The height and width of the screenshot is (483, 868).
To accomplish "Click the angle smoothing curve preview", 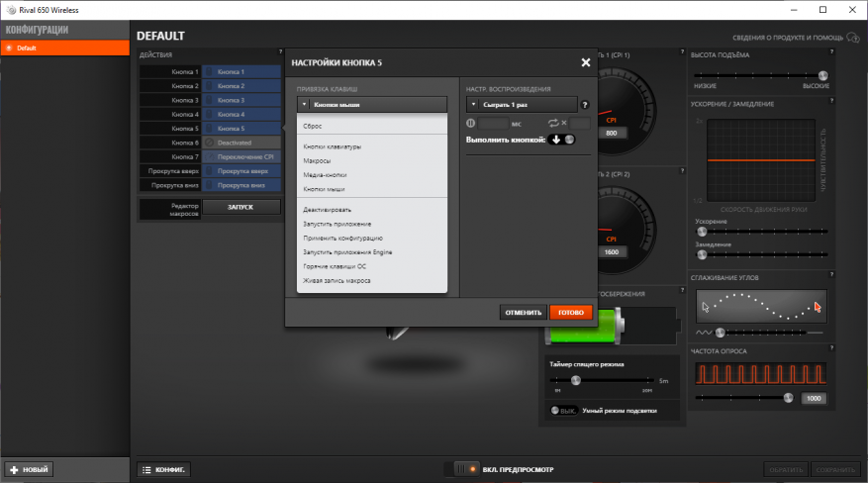I will 761,306.
